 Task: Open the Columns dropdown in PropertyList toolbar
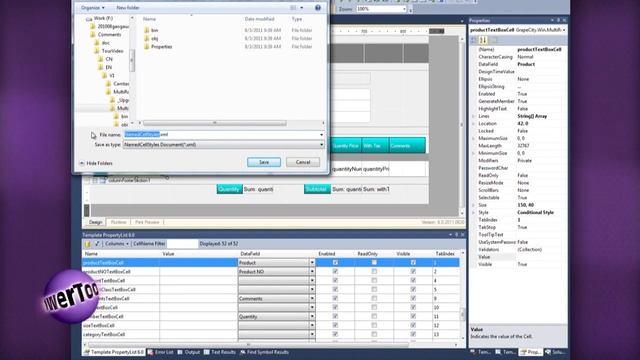[x=117, y=244]
